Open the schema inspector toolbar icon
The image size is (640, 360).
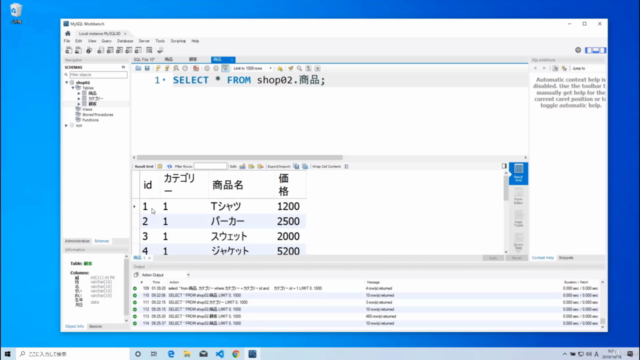[89, 50]
